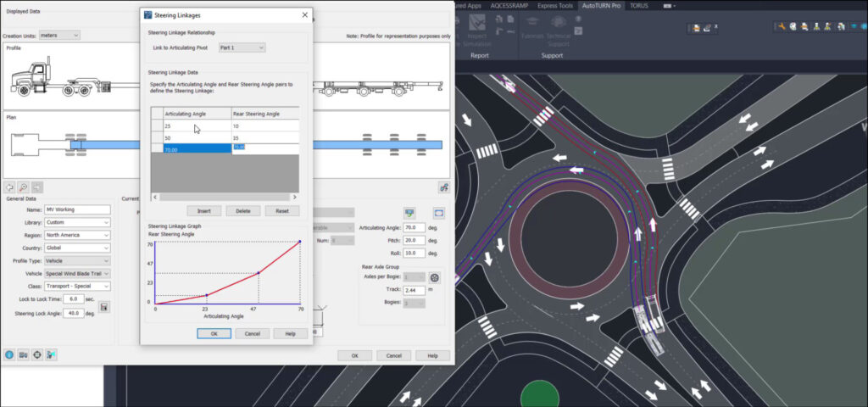
Task: Click the crosshair target icon at bottom left
Action: [x=37, y=354]
